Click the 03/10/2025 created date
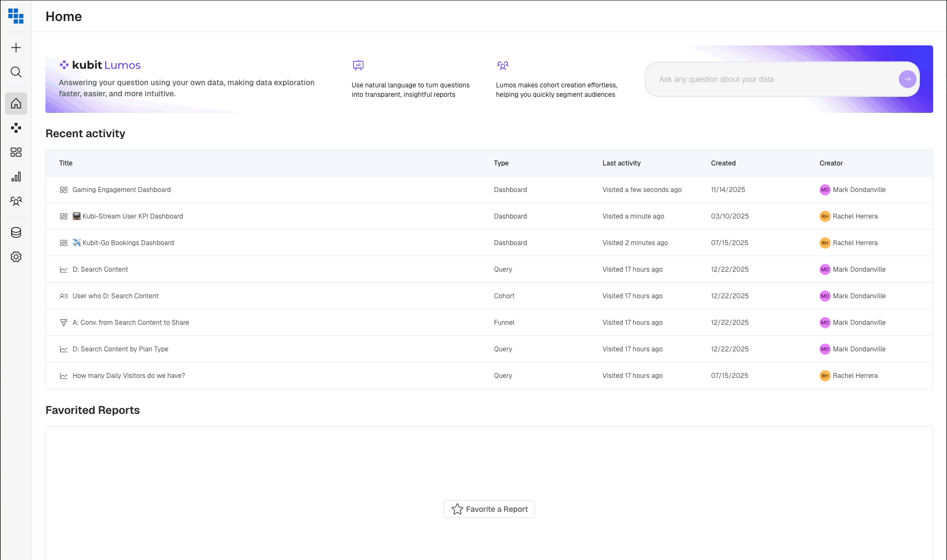Screen dimensions: 947x560 pos(730,216)
